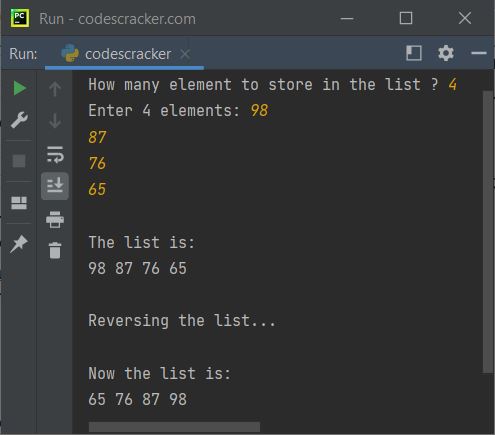The height and width of the screenshot is (435, 495).
Task: Click the 'The list is:' line
Action: [141, 242]
